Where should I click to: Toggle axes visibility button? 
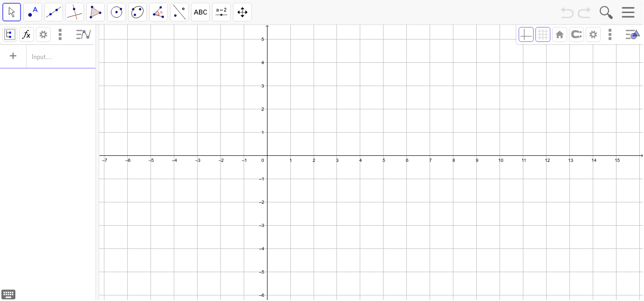point(526,34)
